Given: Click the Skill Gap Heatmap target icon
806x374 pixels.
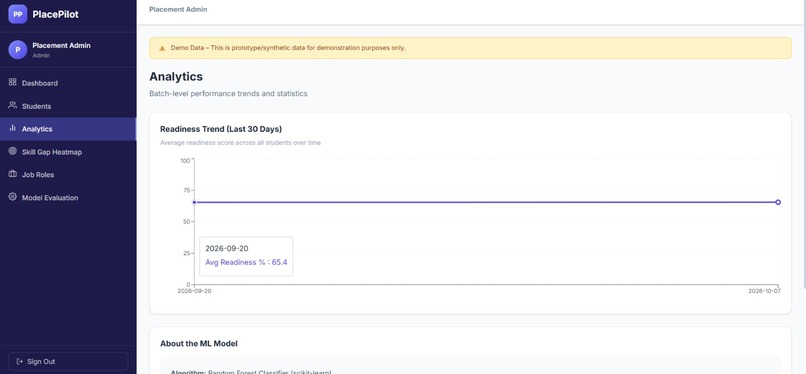Looking at the screenshot, I should tap(13, 151).
